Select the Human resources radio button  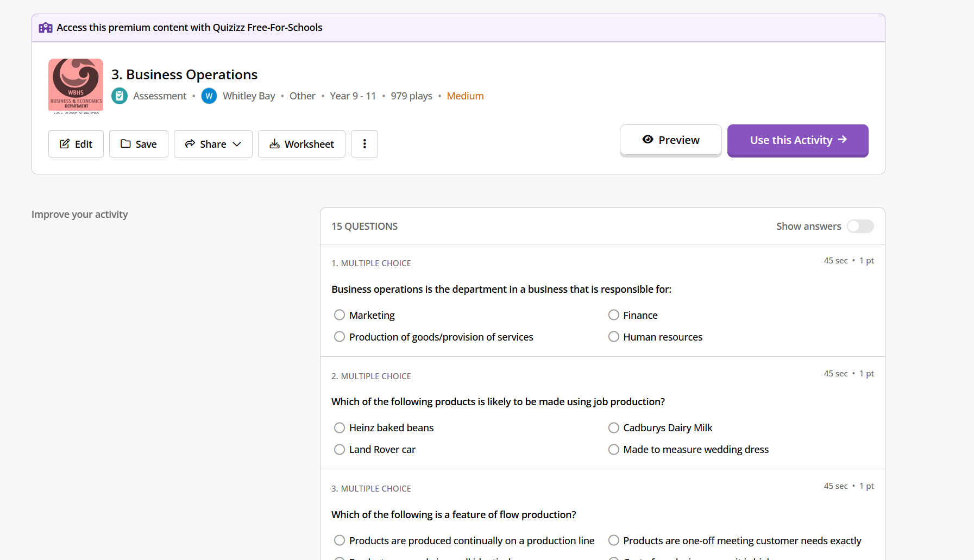point(614,337)
